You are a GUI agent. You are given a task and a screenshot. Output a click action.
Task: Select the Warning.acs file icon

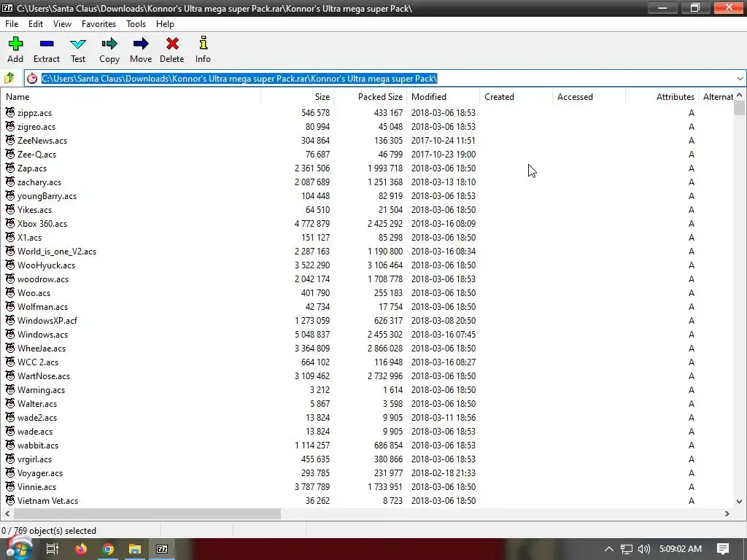point(10,389)
